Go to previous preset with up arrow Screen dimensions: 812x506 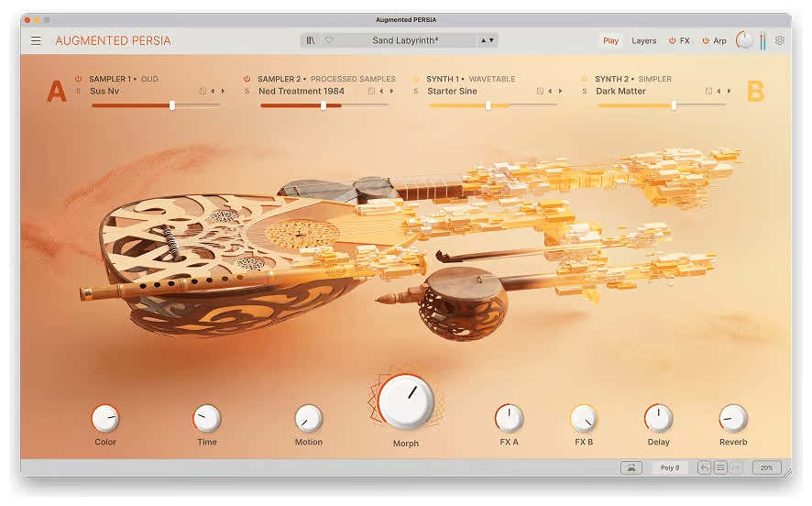click(483, 40)
